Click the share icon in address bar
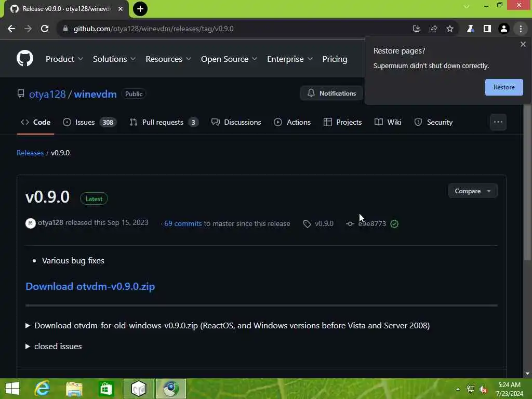Viewport: 532px width, 399px height. click(x=433, y=29)
